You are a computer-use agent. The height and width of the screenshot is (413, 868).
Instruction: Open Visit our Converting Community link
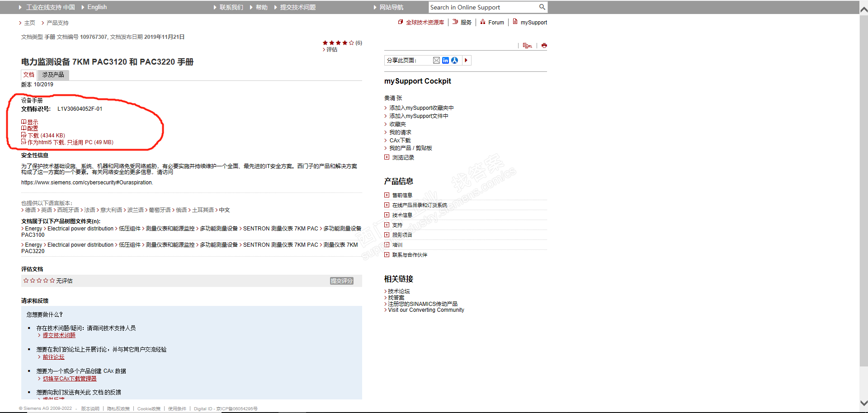426,310
